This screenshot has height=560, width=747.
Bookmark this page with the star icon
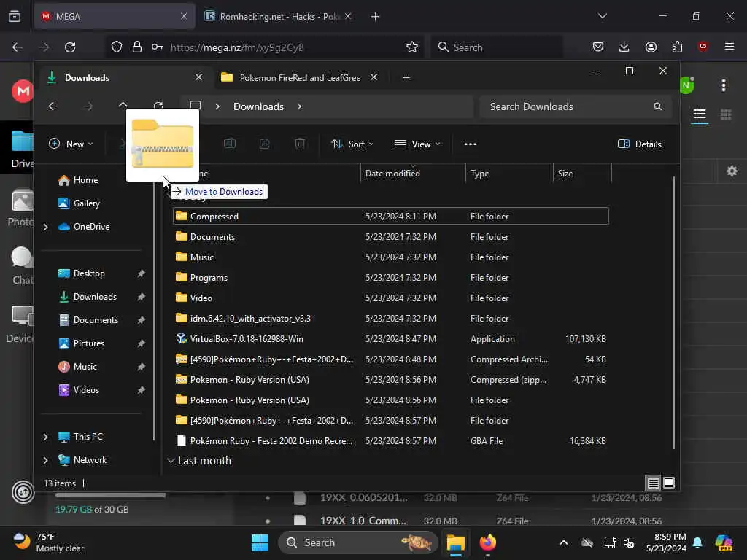pyautogui.click(x=412, y=47)
